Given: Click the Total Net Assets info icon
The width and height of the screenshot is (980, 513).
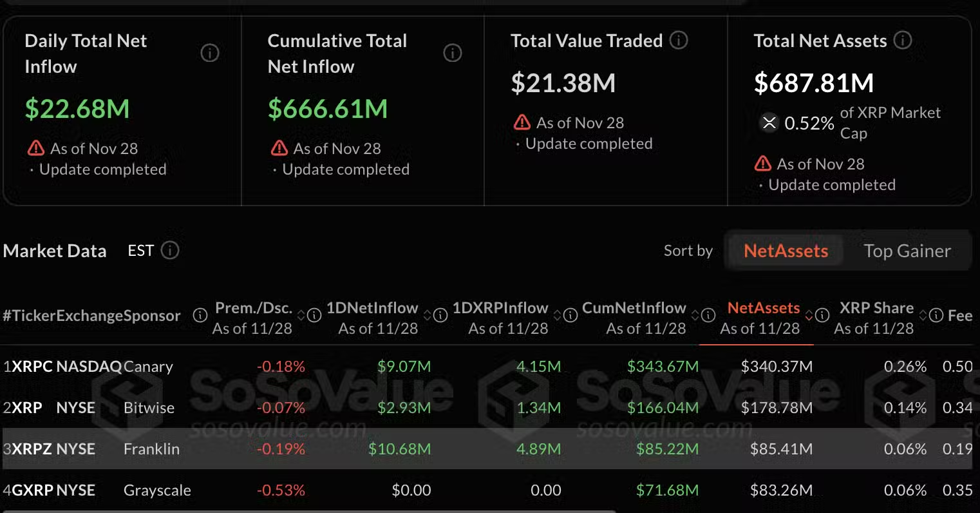Looking at the screenshot, I should coord(903,40).
